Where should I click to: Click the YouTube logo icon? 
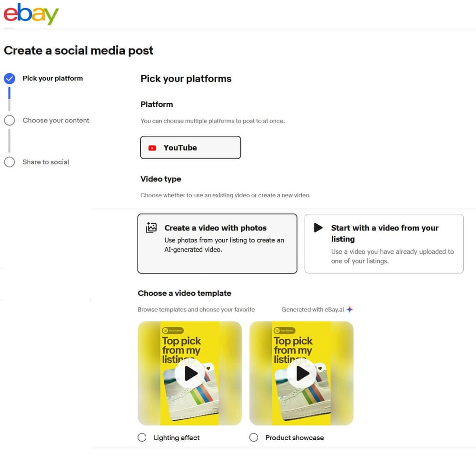[152, 148]
